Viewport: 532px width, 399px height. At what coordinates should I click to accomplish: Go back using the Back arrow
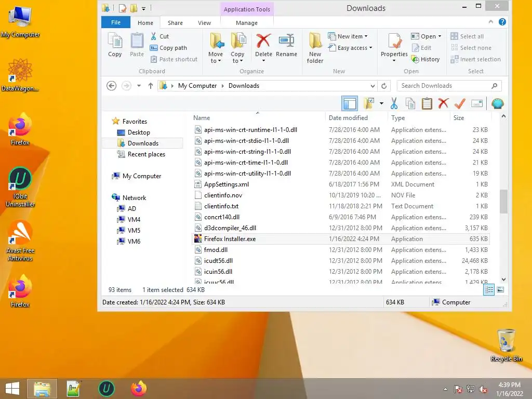[111, 86]
